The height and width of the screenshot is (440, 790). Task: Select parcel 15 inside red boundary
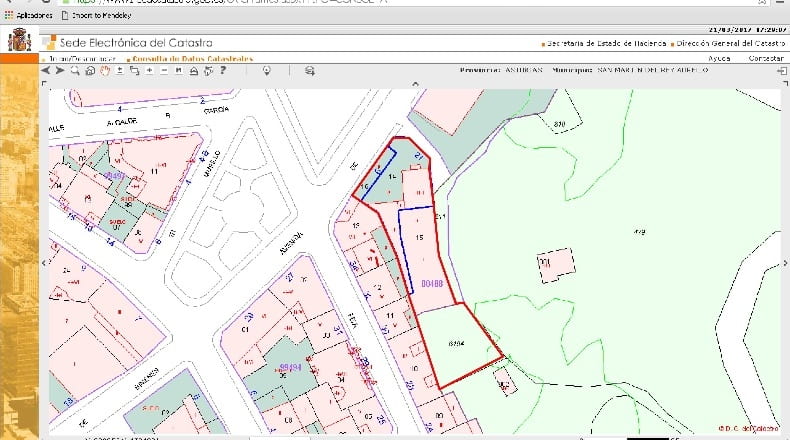coord(419,237)
